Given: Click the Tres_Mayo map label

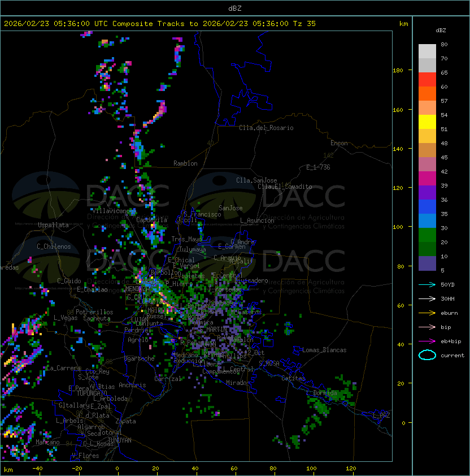Looking at the screenshot, I should click(186, 239).
